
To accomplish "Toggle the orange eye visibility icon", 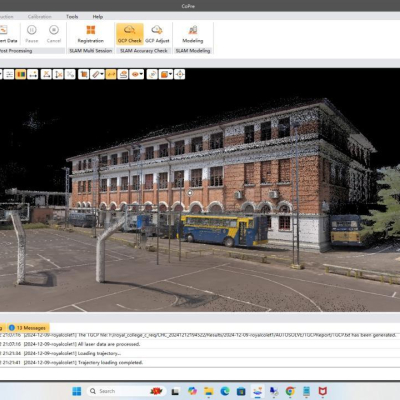I will click(135, 74).
